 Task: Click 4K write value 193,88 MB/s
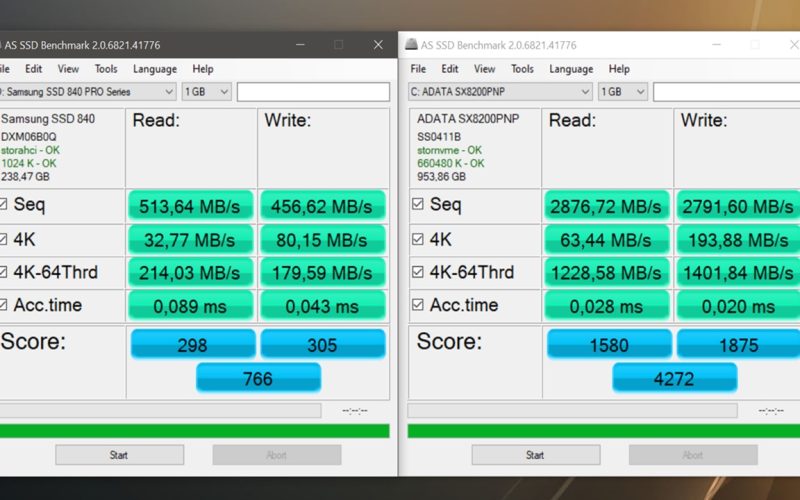[738, 239]
